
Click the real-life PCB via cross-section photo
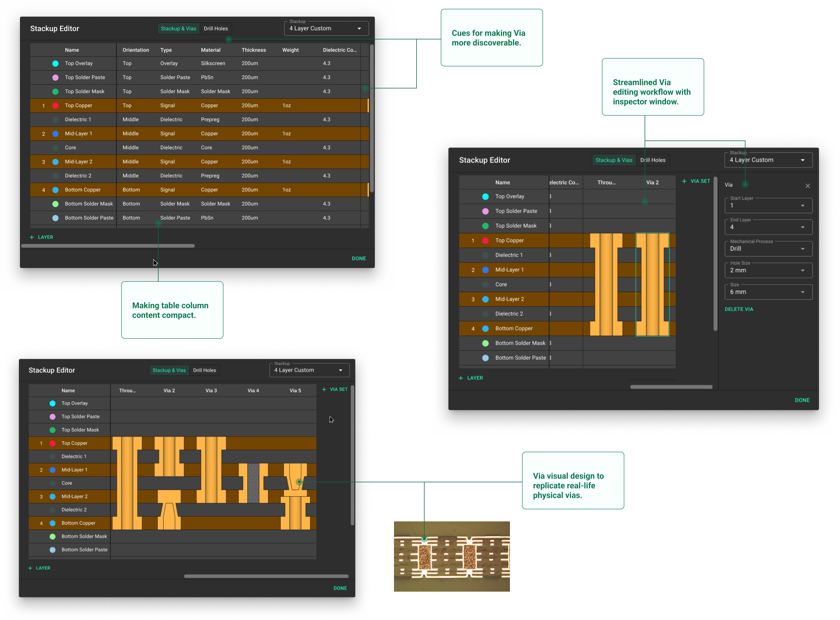(x=452, y=556)
